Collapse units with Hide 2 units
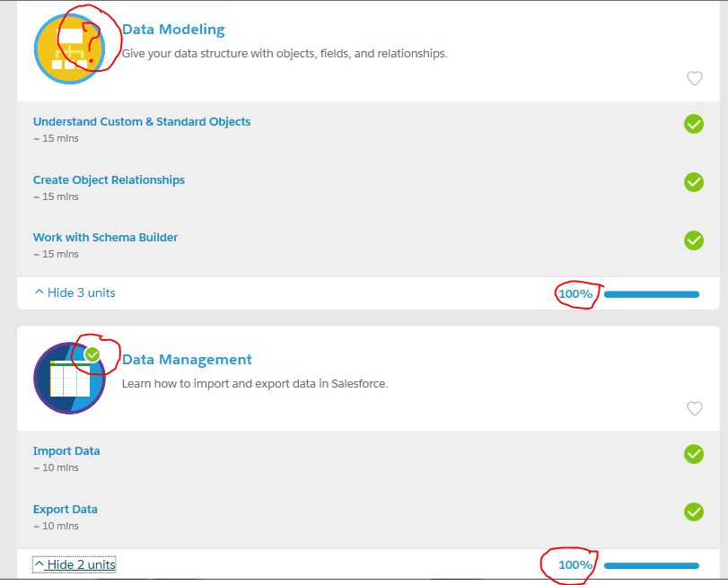 point(75,564)
